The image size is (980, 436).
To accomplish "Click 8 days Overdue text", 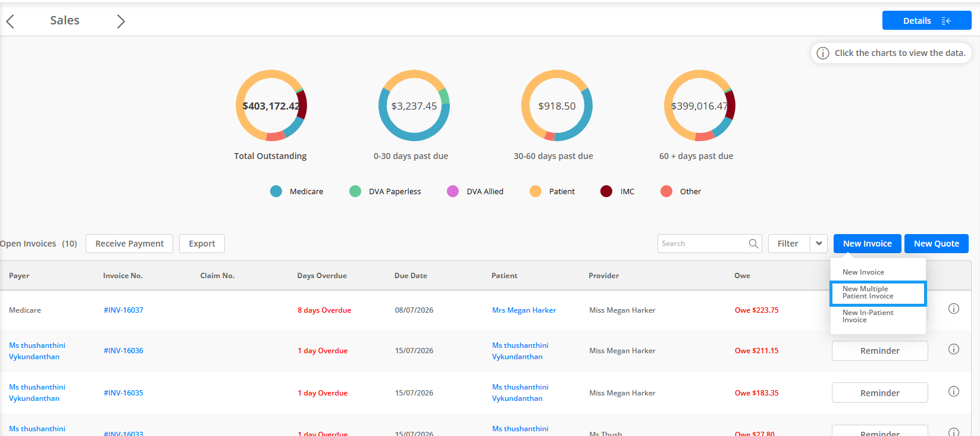I will tap(324, 310).
